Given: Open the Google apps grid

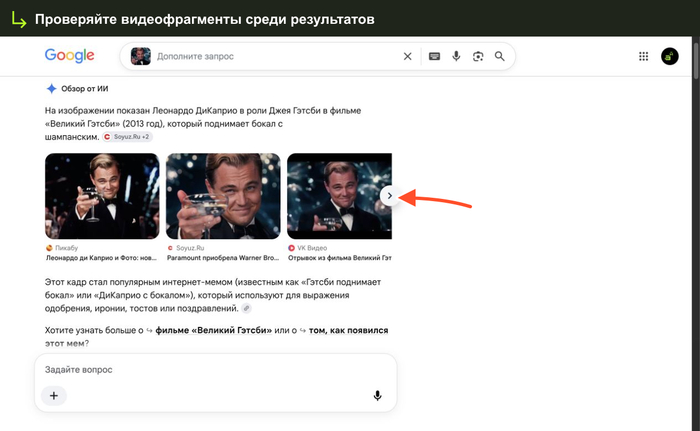Looking at the screenshot, I should (643, 56).
